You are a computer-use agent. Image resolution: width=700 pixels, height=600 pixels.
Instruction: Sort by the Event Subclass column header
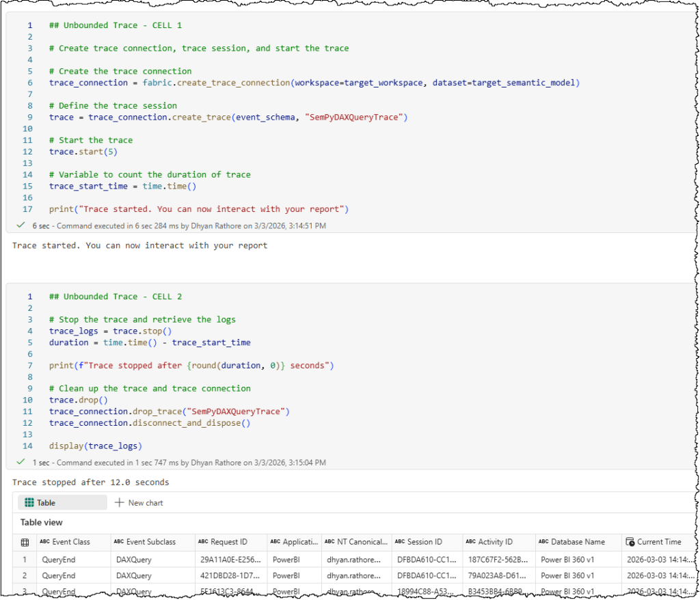tap(151, 542)
